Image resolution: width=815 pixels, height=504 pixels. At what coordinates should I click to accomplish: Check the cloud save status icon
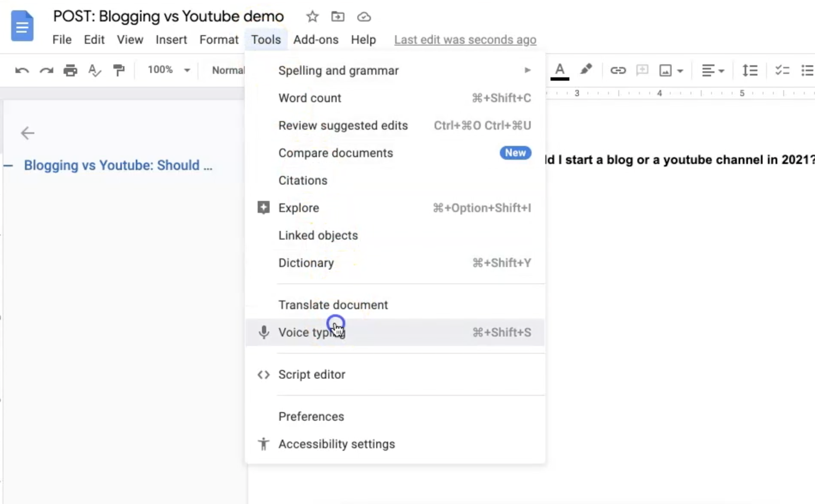[364, 17]
